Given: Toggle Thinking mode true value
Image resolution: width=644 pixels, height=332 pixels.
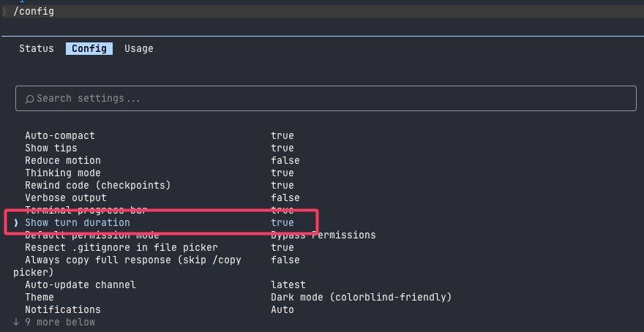Looking at the screenshot, I should point(282,173).
